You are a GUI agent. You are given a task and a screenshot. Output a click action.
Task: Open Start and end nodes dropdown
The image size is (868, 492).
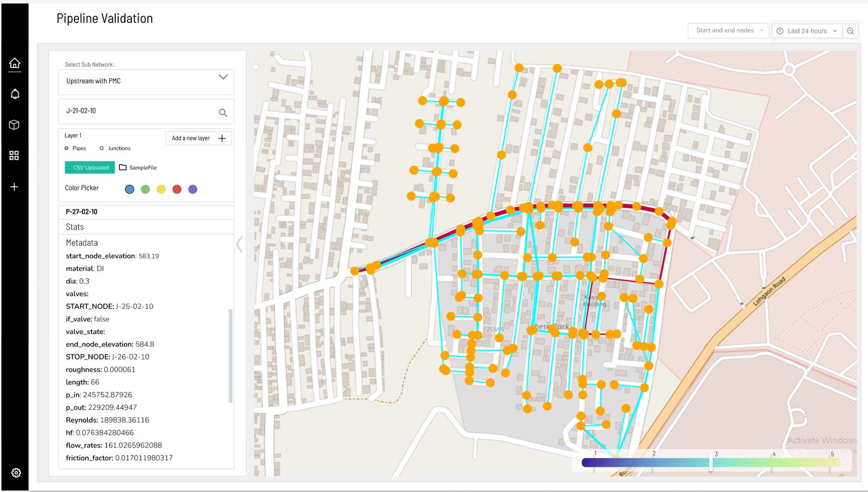(729, 31)
